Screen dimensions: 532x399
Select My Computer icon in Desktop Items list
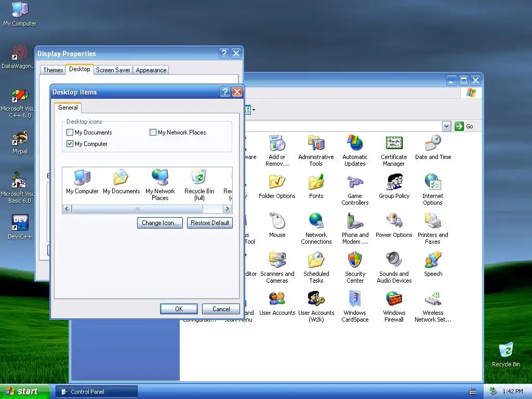pyautogui.click(x=82, y=182)
